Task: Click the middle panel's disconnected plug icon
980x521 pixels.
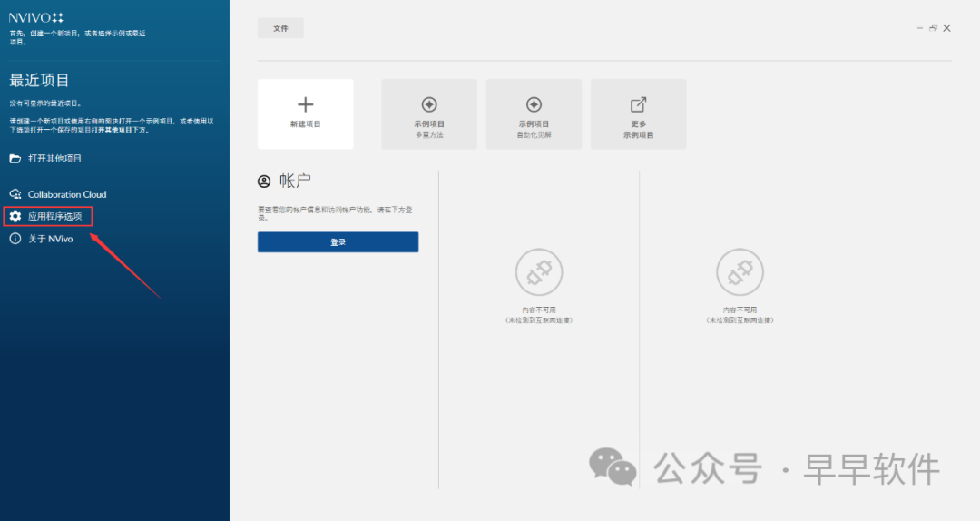Action: 539,272
